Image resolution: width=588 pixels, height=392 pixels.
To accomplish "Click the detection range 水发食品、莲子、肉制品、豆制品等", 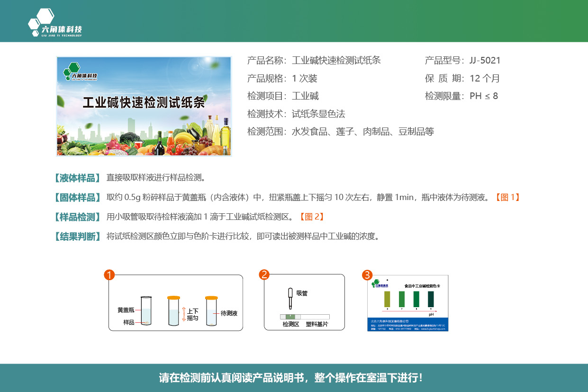I will pos(363,131).
